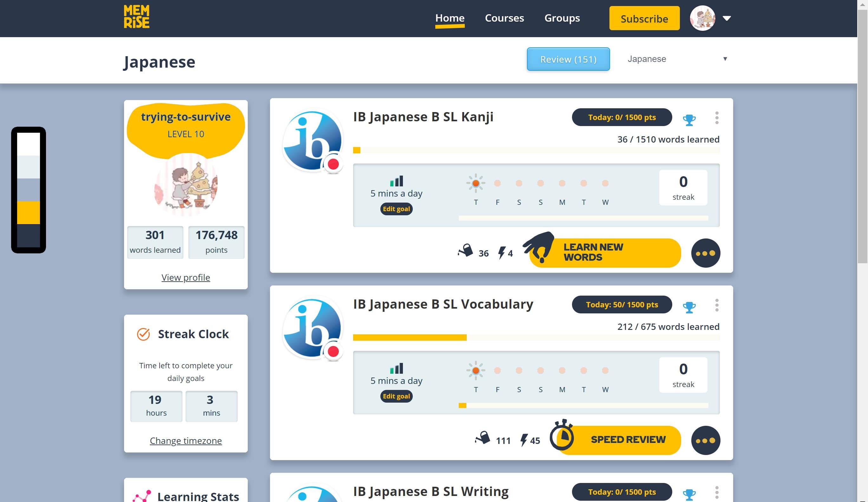Open more modes for Vocabulary course
Viewport: 868px width, 502px height.
[706, 440]
